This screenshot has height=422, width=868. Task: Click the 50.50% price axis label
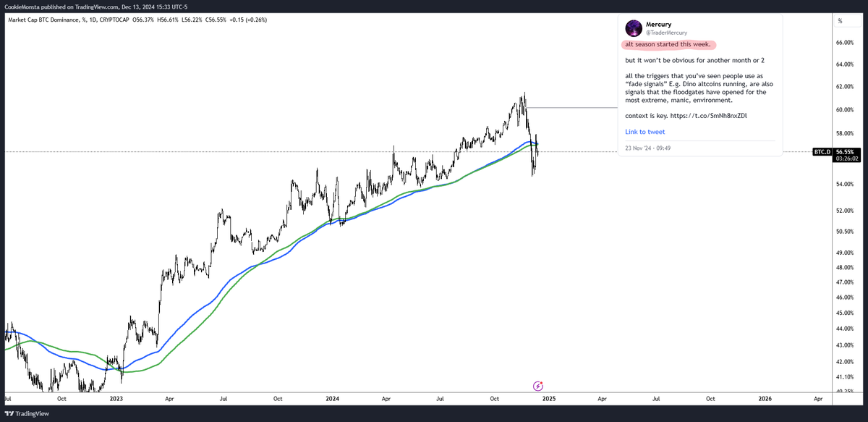(x=845, y=232)
